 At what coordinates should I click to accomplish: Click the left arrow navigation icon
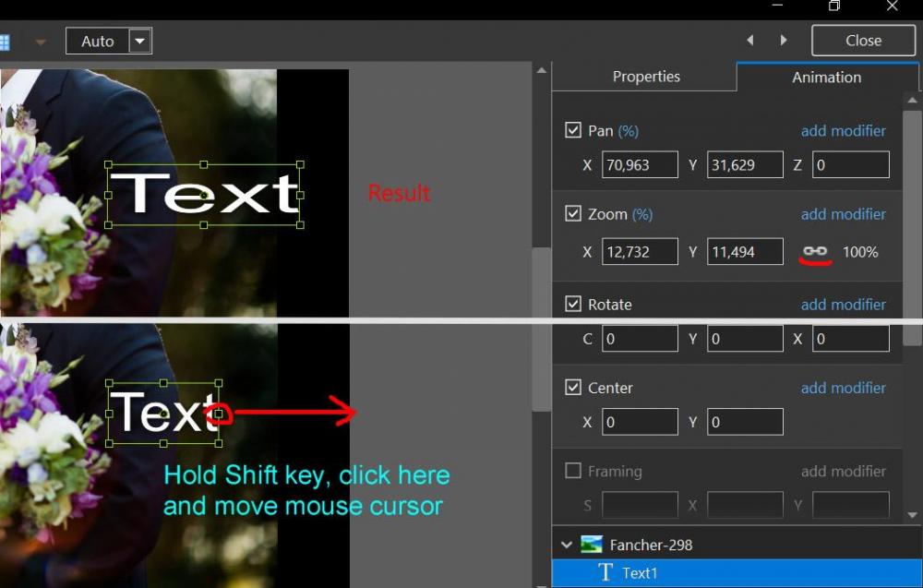click(750, 41)
